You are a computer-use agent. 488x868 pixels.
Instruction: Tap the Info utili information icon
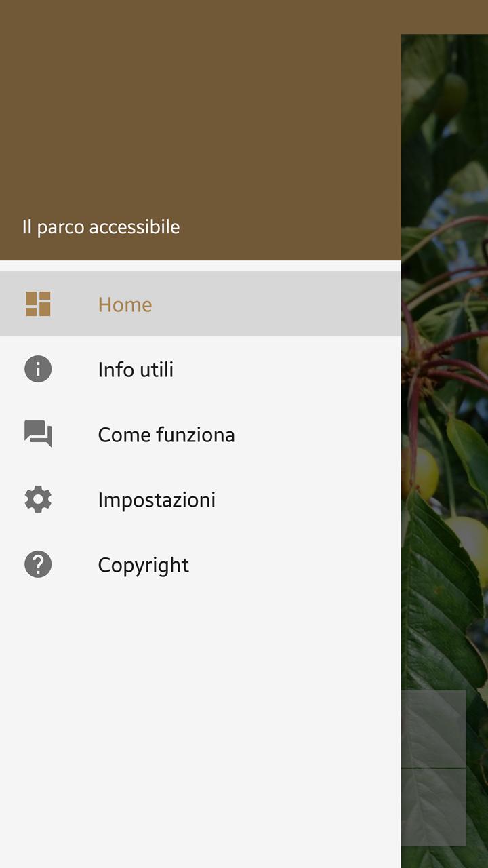[x=38, y=369]
